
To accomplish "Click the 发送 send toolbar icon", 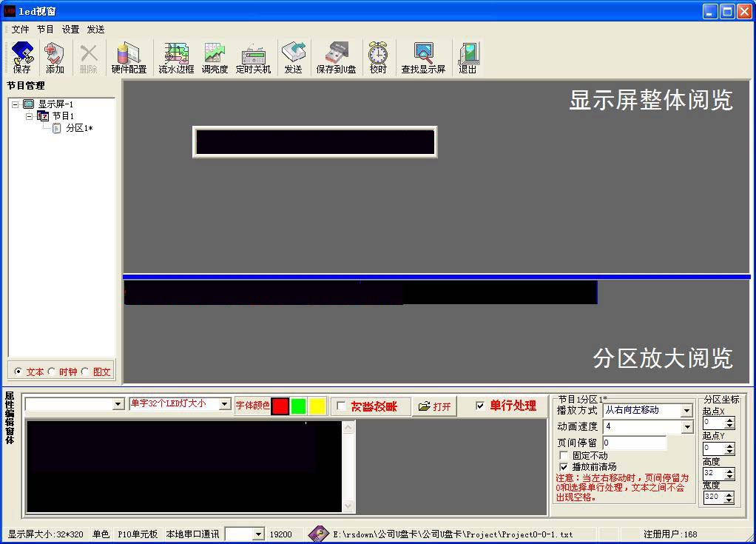I will (x=293, y=58).
